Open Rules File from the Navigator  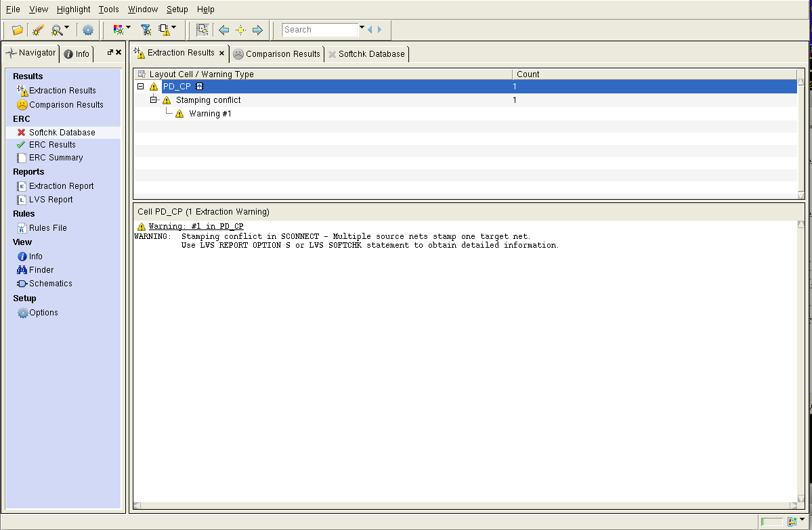coord(47,228)
